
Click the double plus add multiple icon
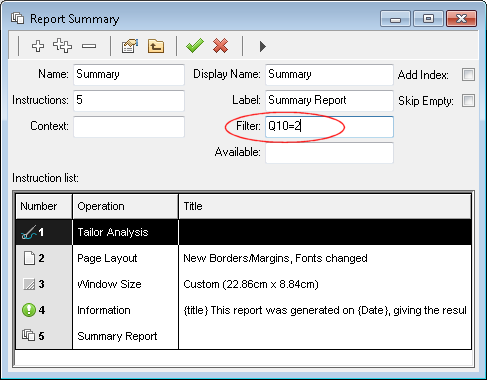[x=62, y=46]
